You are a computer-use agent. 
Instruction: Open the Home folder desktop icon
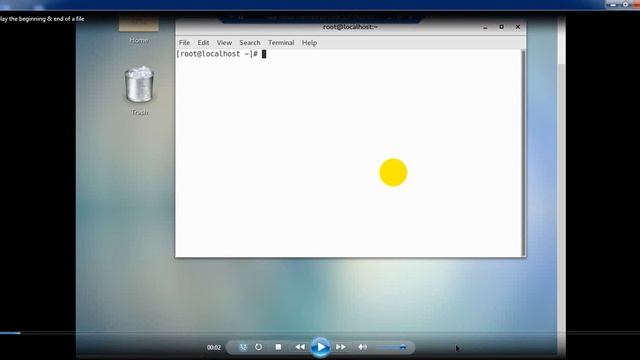(x=139, y=31)
